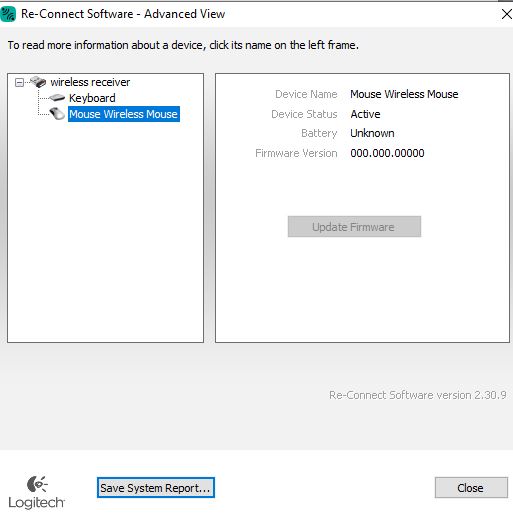The image size is (513, 514).
Task: Click the Device Name value text
Action: 404,94
